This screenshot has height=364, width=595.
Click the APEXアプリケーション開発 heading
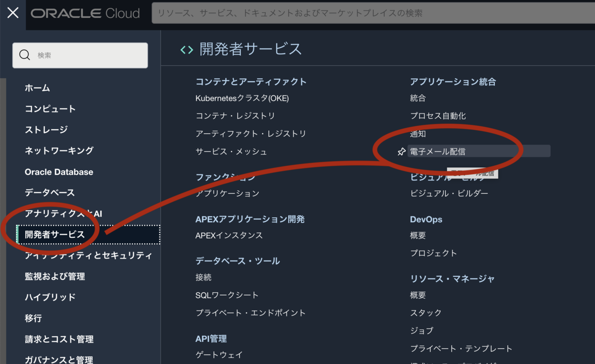[250, 219]
